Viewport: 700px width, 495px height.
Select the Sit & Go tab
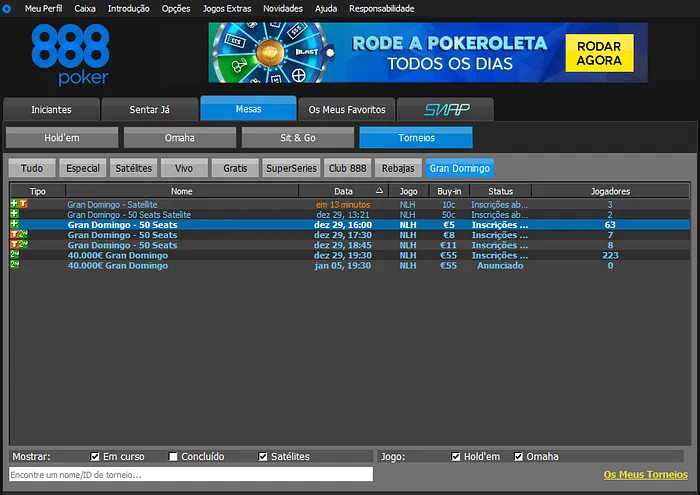click(x=298, y=137)
